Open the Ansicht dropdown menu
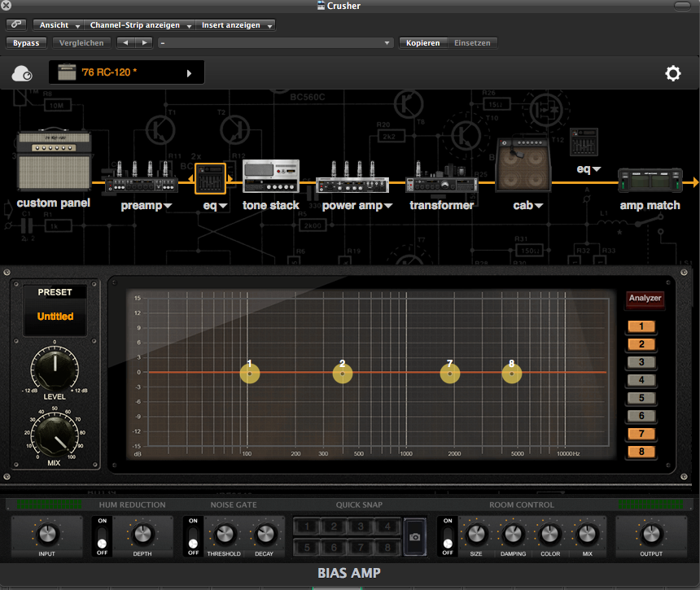Image resolution: width=700 pixels, height=590 pixels. click(x=58, y=25)
